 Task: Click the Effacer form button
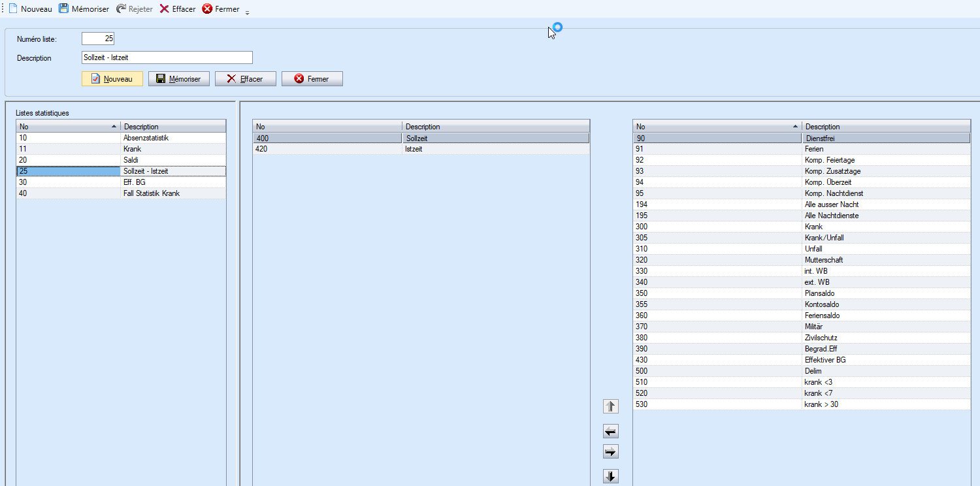(246, 79)
